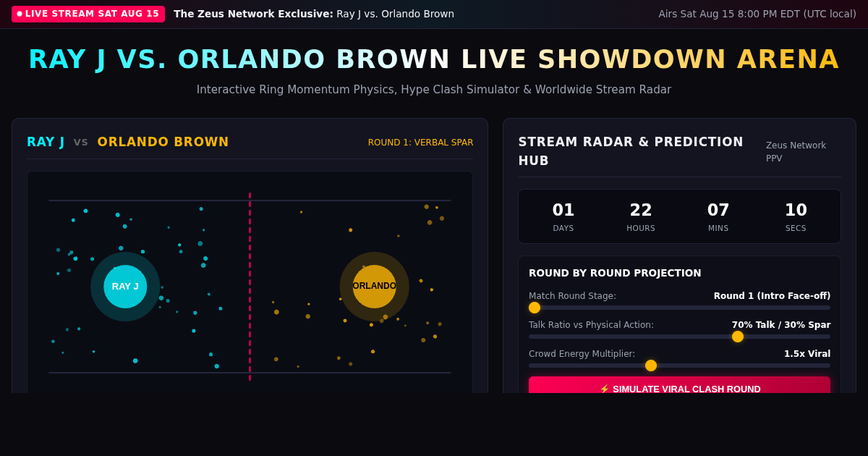Image resolution: width=868 pixels, height=456 pixels.
Task: Click the Simulate Viral Clash Round button
Action: click(679, 385)
